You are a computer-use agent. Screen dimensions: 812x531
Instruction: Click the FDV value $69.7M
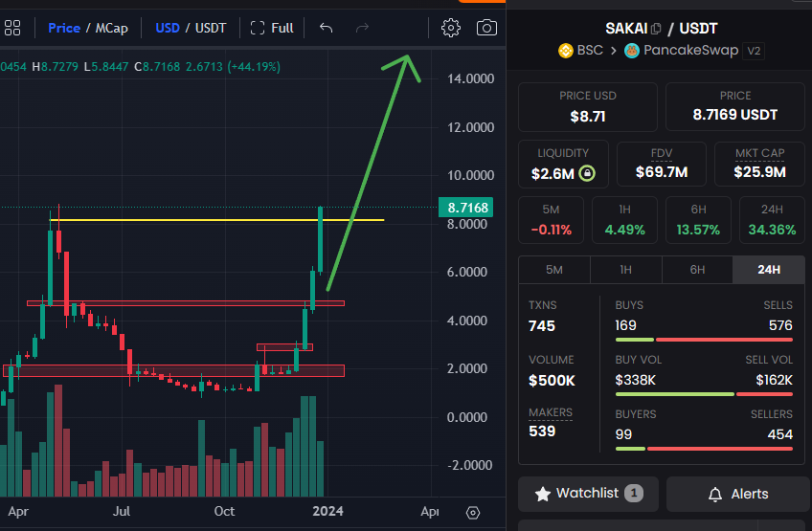pyautogui.click(x=662, y=172)
